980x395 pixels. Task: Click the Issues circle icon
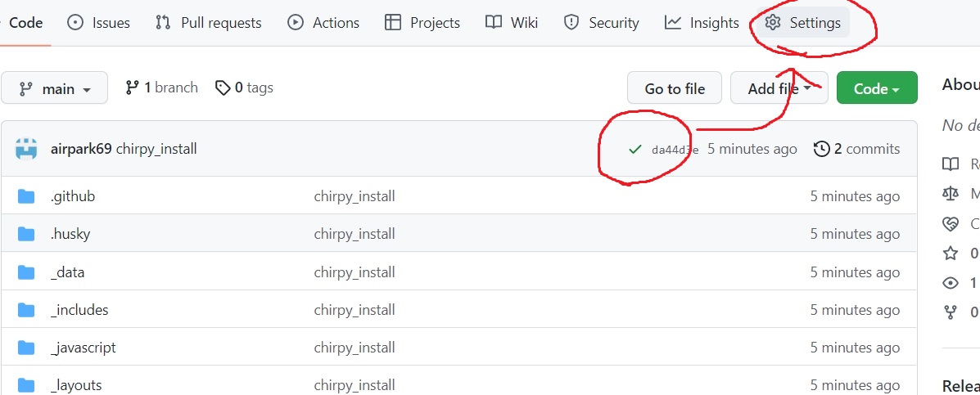[75, 23]
